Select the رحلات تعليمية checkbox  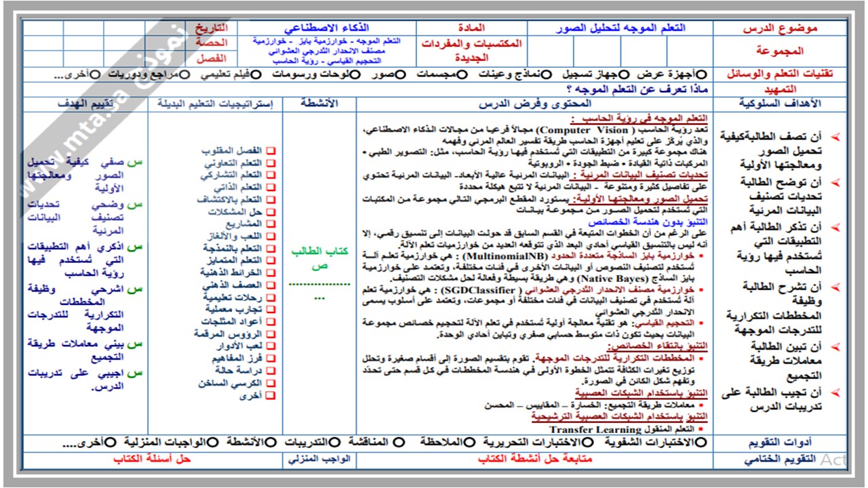coord(270,298)
